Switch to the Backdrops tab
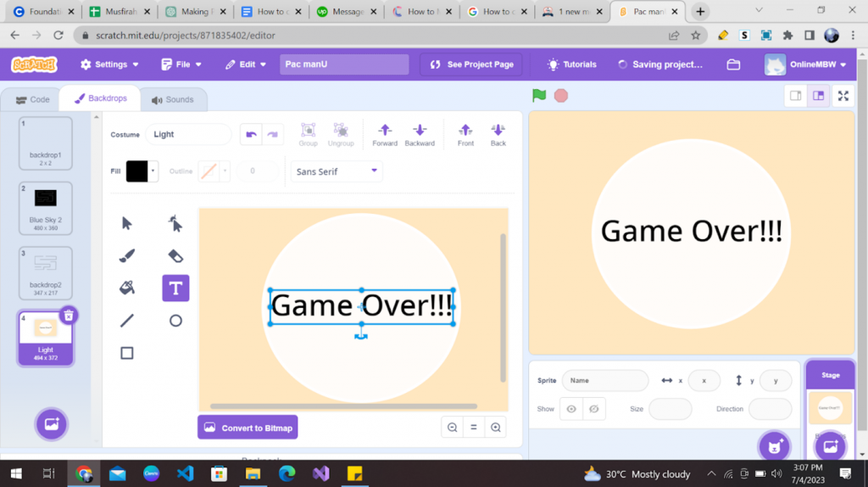 (101, 98)
